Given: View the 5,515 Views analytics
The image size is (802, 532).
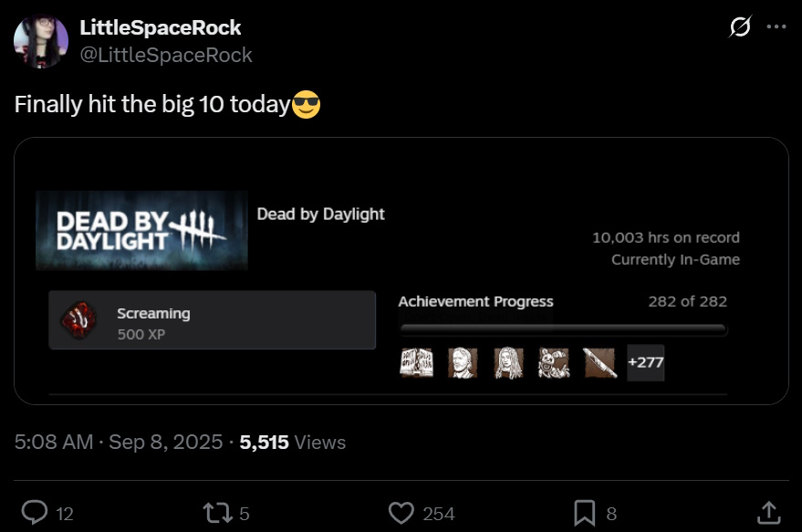Looking at the screenshot, I should (292, 443).
